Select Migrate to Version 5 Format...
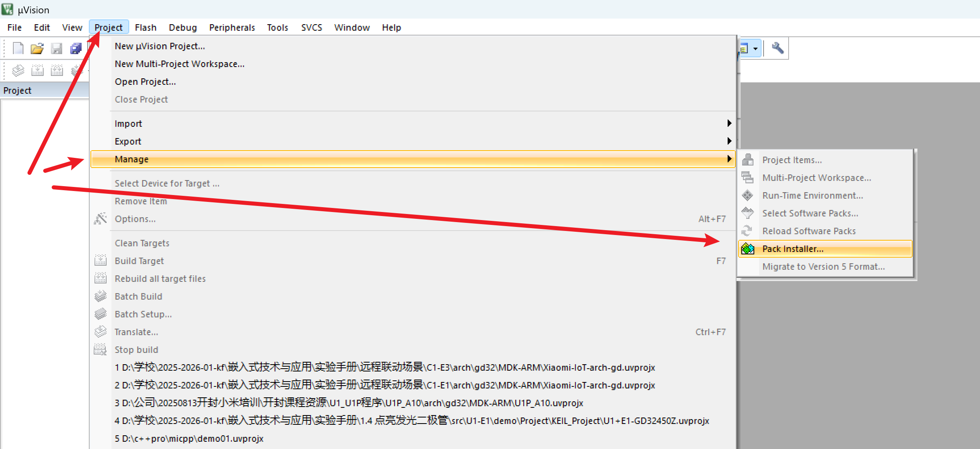Image resolution: width=980 pixels, height=449 pixels. click(x=825, y=266)
